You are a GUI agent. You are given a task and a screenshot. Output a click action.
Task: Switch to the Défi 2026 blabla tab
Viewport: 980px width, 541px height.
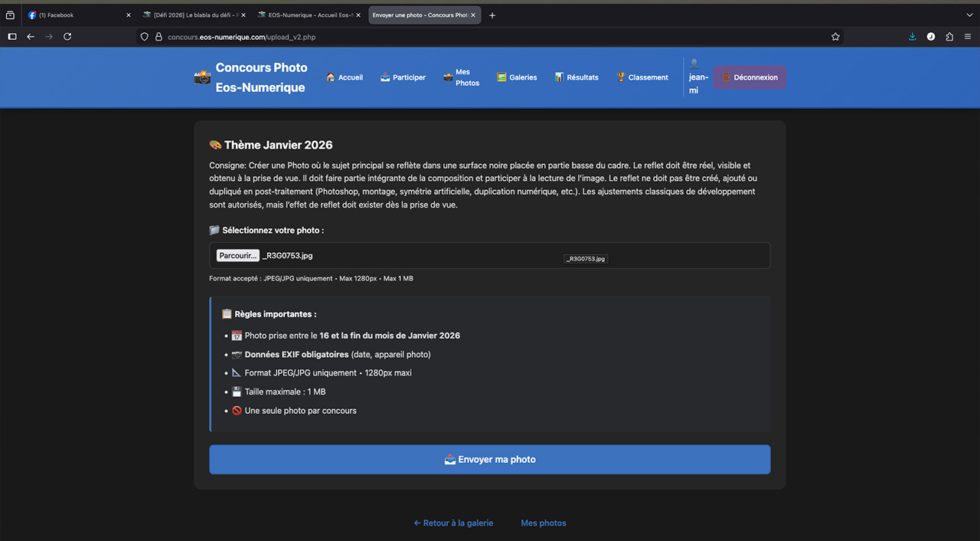click(x=191, y=15)
